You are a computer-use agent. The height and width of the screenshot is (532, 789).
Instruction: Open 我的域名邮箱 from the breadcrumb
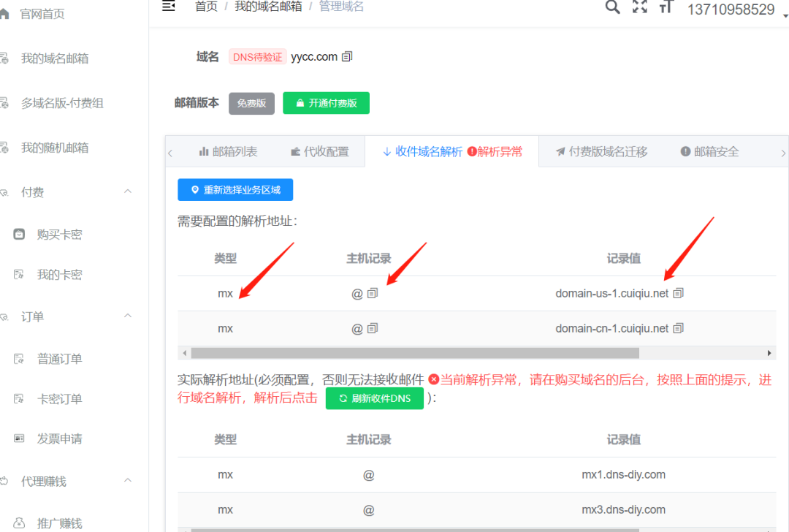[269, 7]
